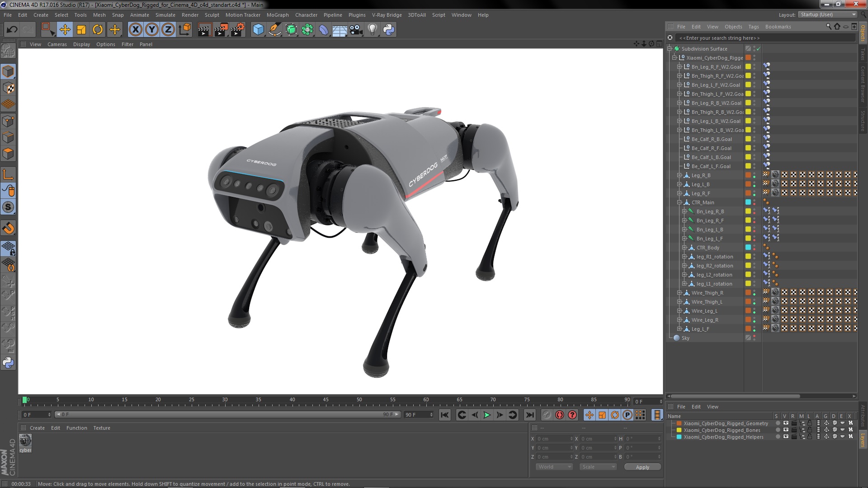The width and height of the screenshot is (868, 488).
Task: Click the Apply coordinates button
Action: 642,467
